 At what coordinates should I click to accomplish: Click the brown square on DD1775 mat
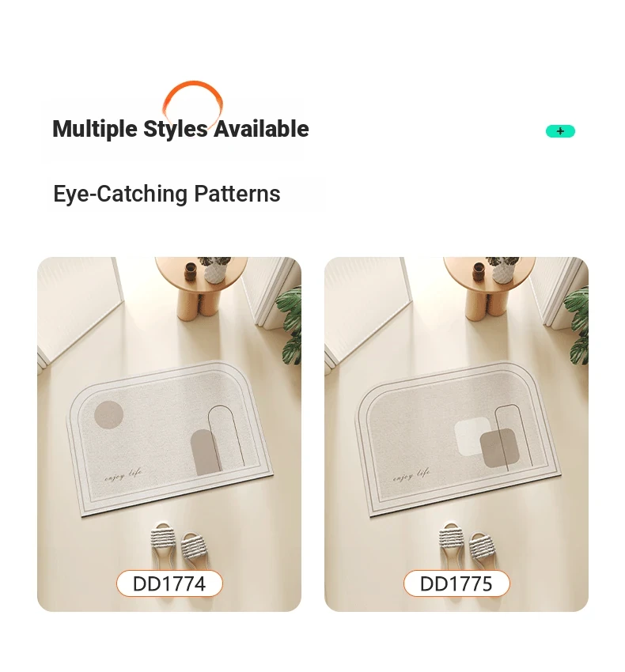tap(500, 447)
